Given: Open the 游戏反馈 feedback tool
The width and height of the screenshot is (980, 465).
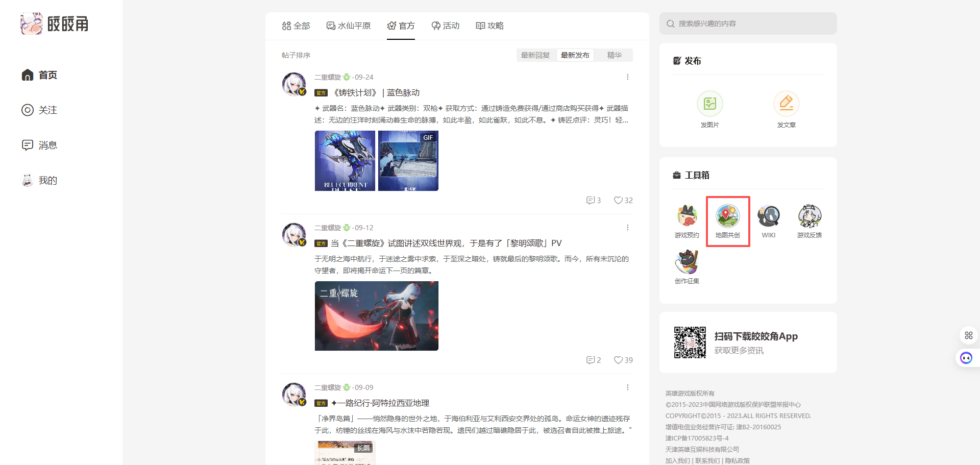Looking at the screenshot, I should (x=809, y=217).
